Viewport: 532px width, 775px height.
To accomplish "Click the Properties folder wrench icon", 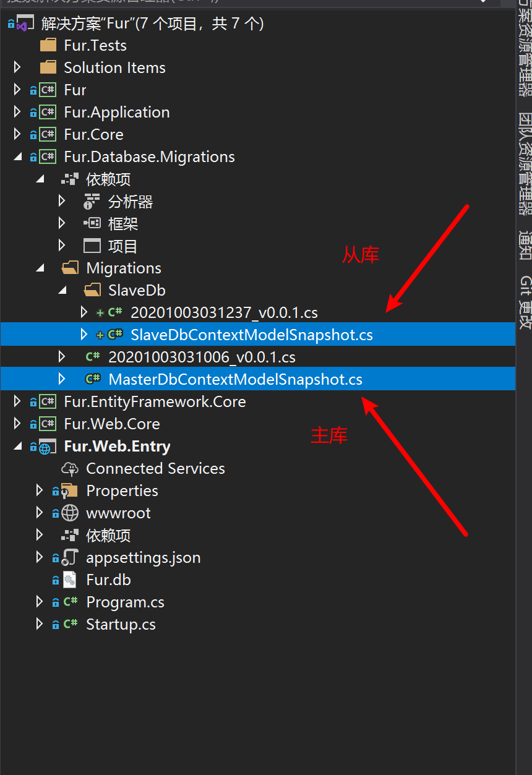I will [69, 491].
